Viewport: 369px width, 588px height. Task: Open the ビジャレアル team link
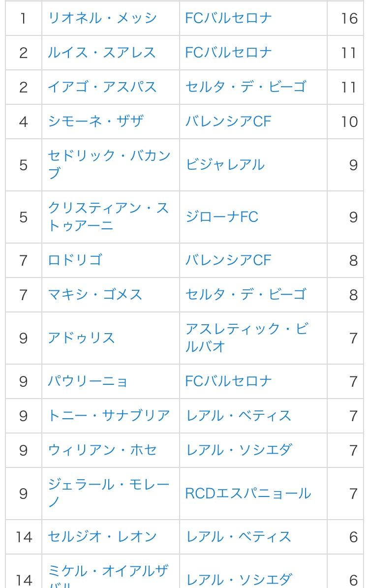[225, 165]
